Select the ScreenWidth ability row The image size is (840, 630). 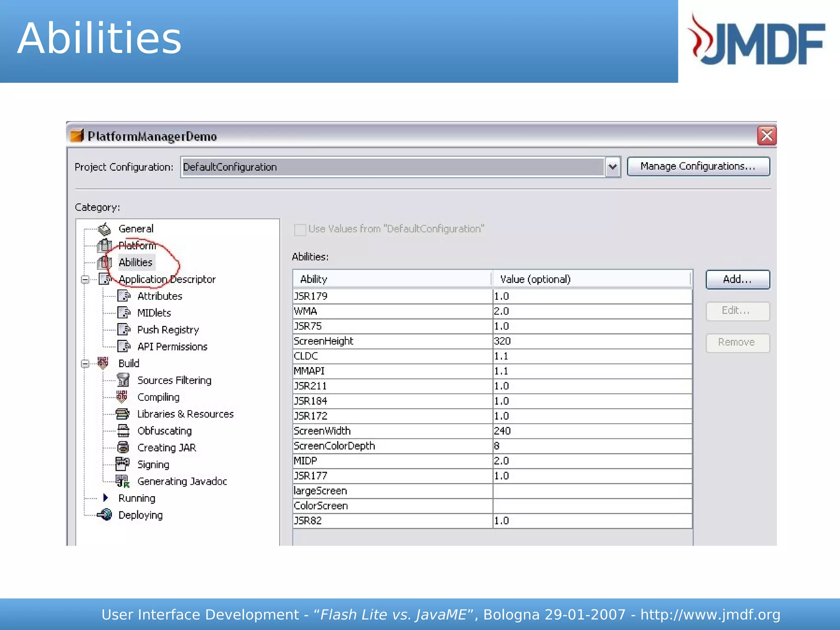492,431
